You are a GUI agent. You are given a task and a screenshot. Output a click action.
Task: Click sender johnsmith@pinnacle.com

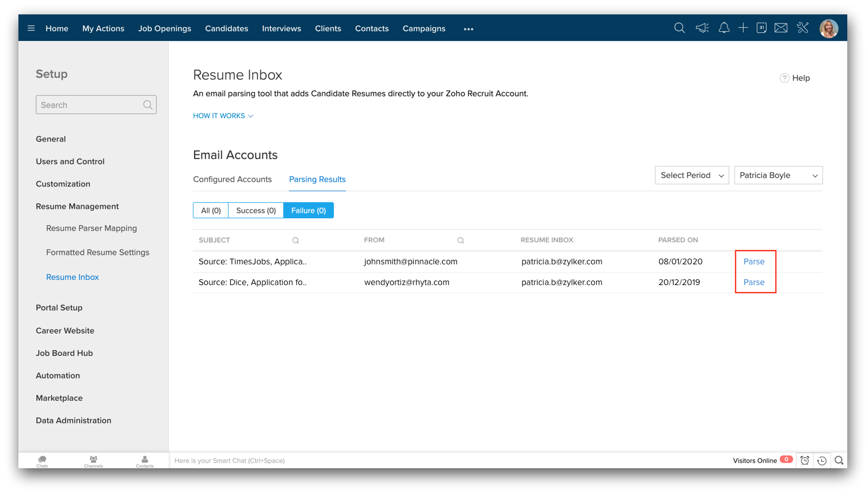pyautogui.click(x=411, y=261)
